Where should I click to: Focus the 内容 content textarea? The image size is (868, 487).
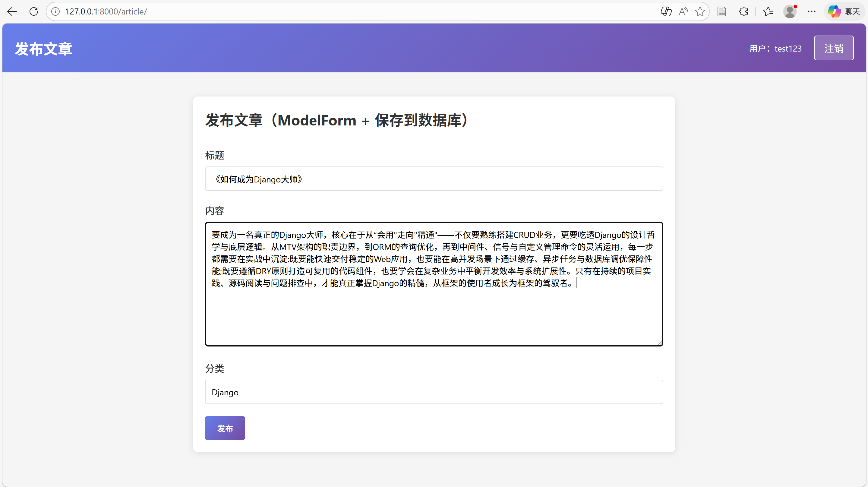point(434,313)
